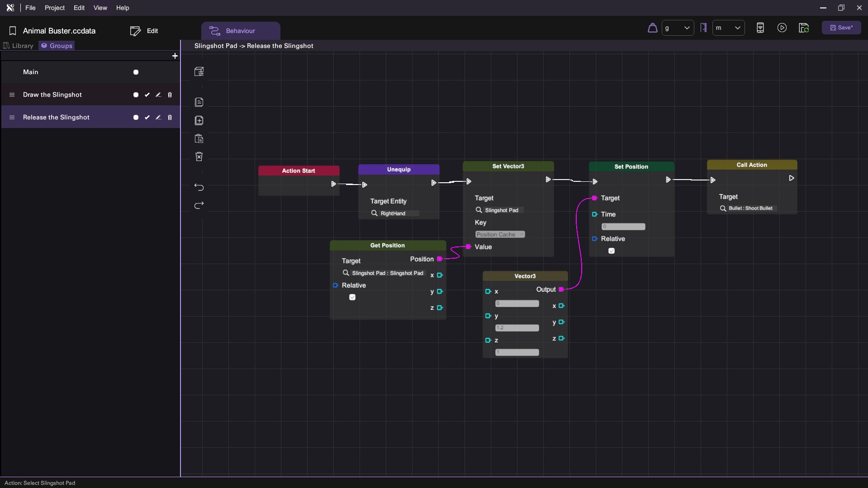This screenshot has height=488, width=868.
Task: Expand the Position Cache key dropdown
Action: tap(500, 234)
